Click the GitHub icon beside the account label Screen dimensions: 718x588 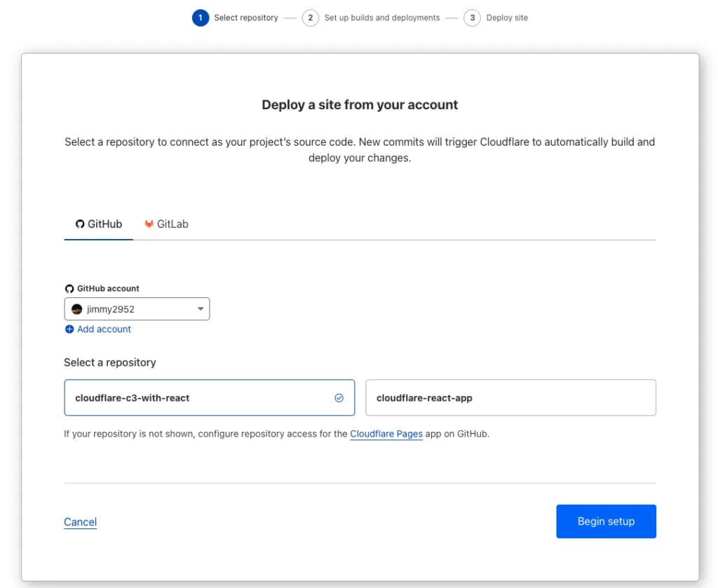click(69, 288)
